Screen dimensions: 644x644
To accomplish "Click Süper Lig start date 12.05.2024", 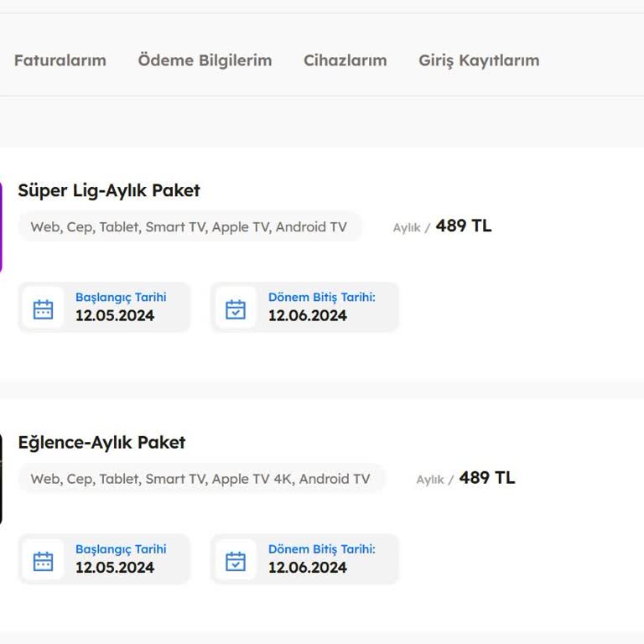I will 115,315.
